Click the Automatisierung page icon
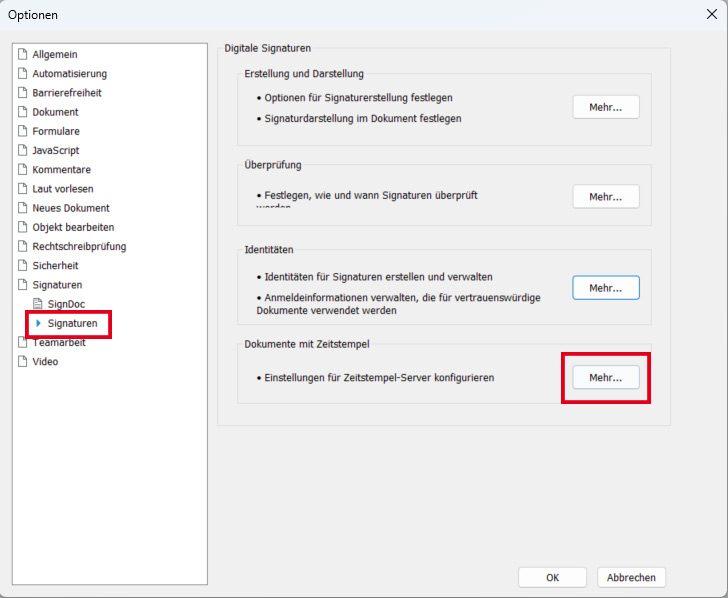Screen dimensions: 728x598 coord(23,73)
